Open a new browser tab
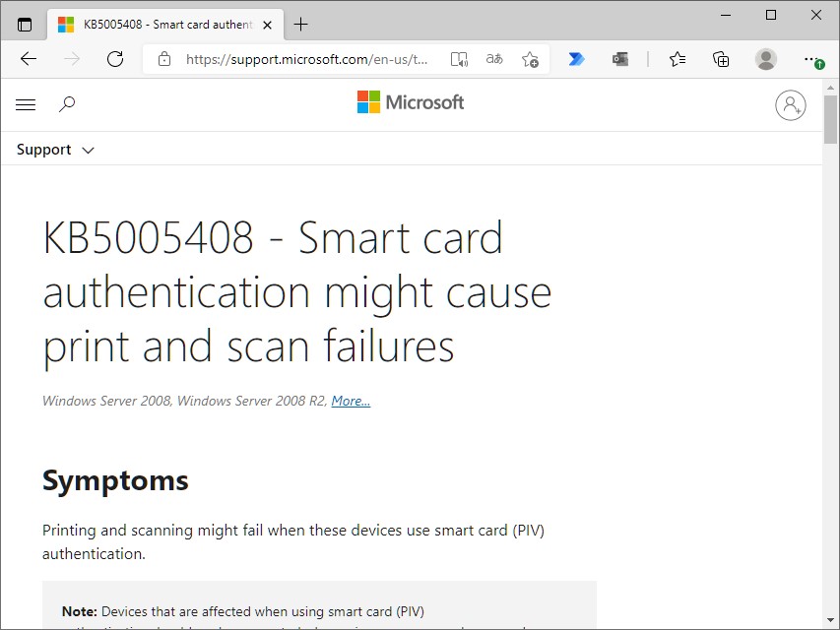 click(301, 25)
